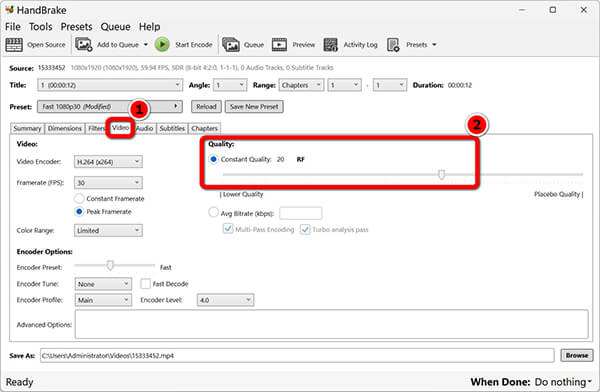Viewport: 600px width, 392px height.
Task: Select Peak Framerate radio button
Action: (x=79, y=211)
